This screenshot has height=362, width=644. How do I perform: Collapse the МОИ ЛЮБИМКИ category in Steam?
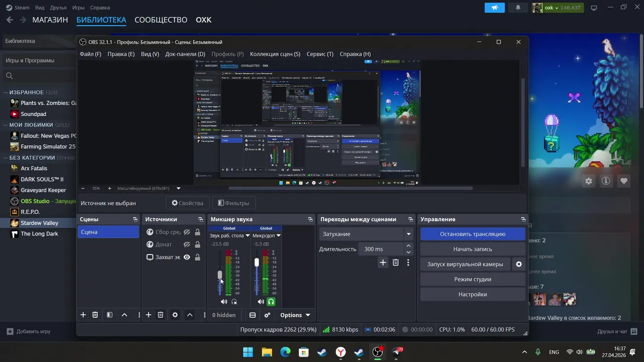(x=6, y=125)
